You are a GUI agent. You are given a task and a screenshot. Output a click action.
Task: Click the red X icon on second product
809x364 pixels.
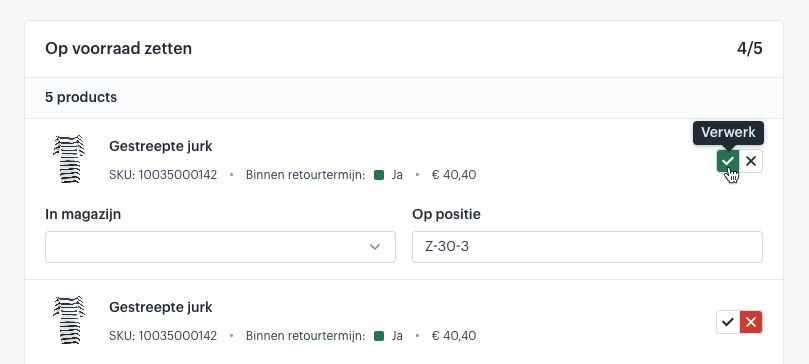tap(751, 322)
